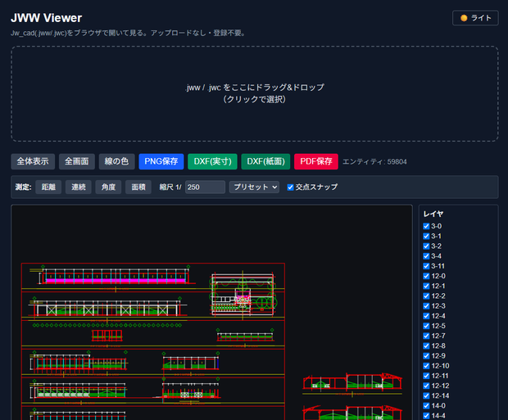The height and width of the screenshot is (420, 508).
Task: Click the .jww/.jwc drag-and-drop upload area
Action: click(254, 93)
